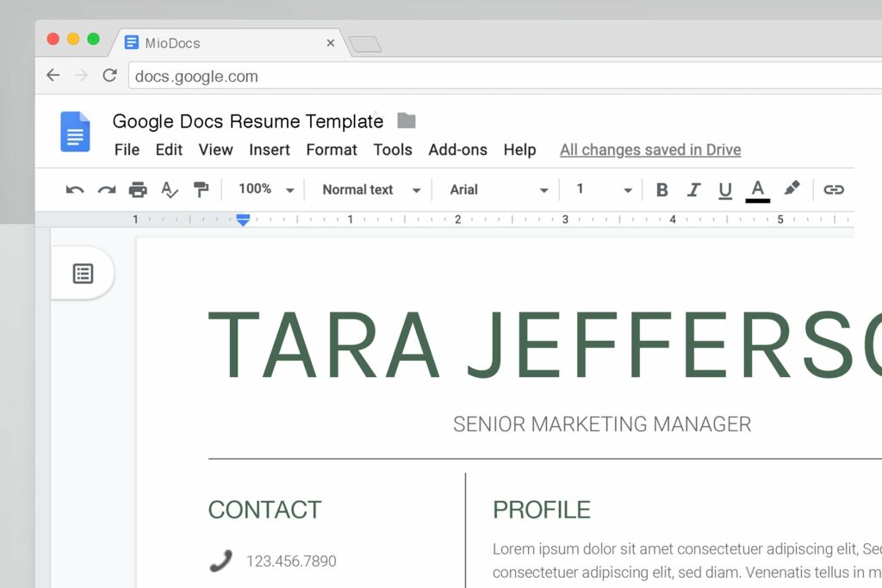The width and height of the screenshot is (882, 588).
Task: Run spelling and grammar check icon
Action: click(170, 189)
